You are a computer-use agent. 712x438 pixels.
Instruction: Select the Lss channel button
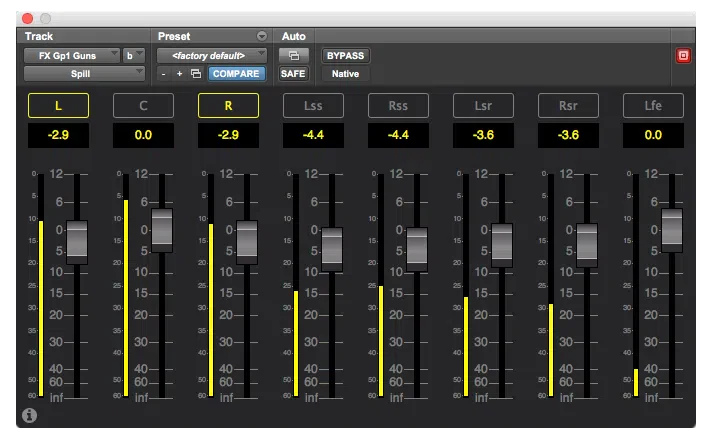313,106
